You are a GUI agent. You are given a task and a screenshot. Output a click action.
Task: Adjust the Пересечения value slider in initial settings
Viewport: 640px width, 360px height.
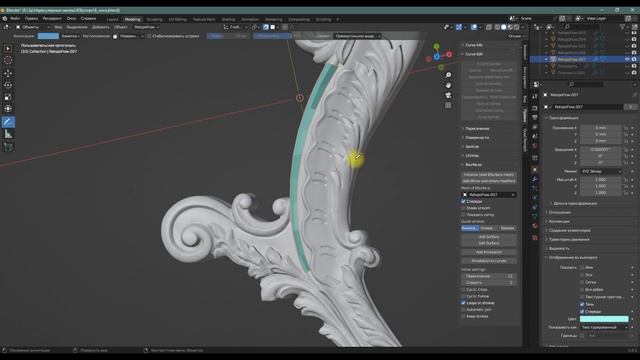pyautogui.click(x=489, y=276)
